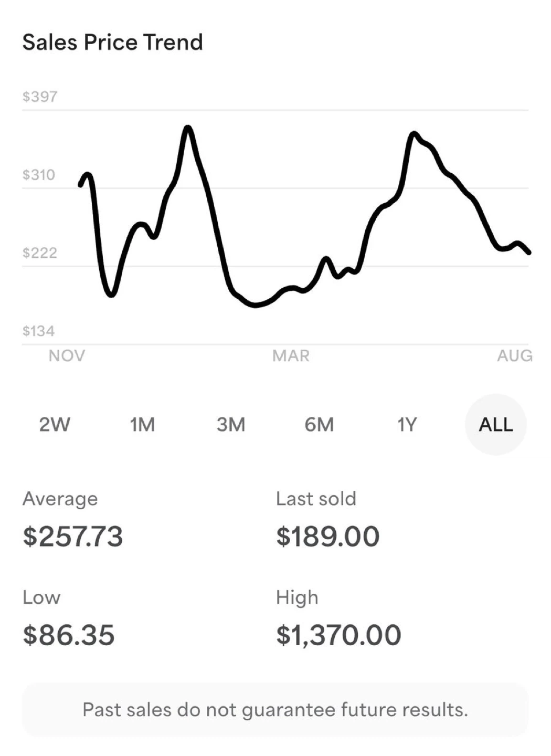Click the $134 y-axis label

click(39, 331)
